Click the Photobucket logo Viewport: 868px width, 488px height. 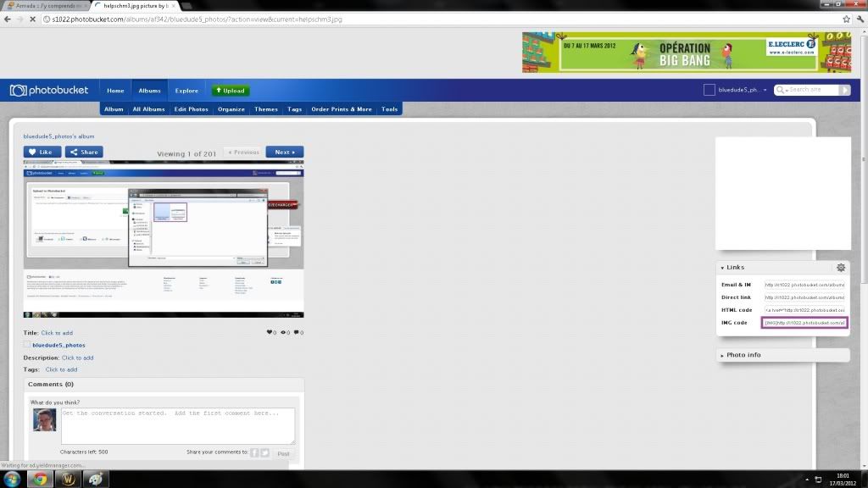(x=48, y=90)
